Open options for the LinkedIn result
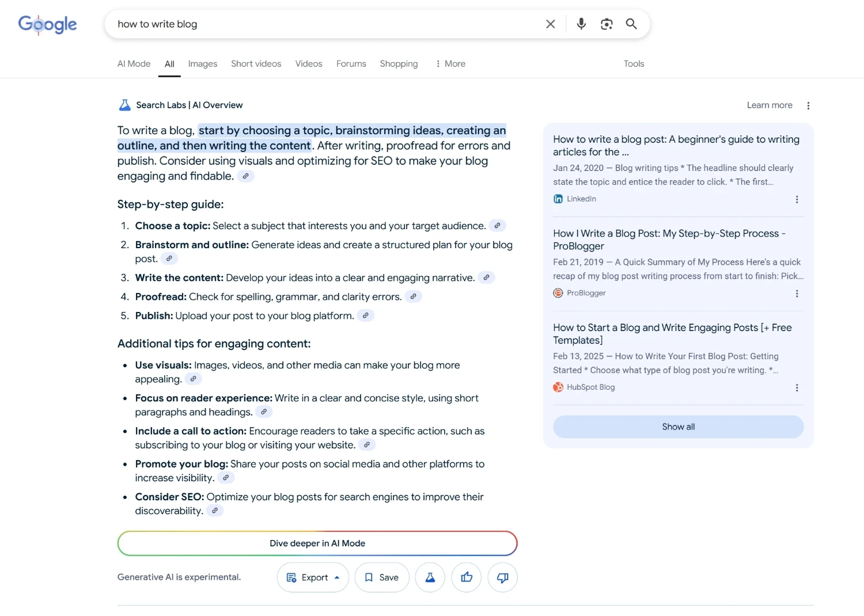864x616 pixels. (x=797, y=199)
